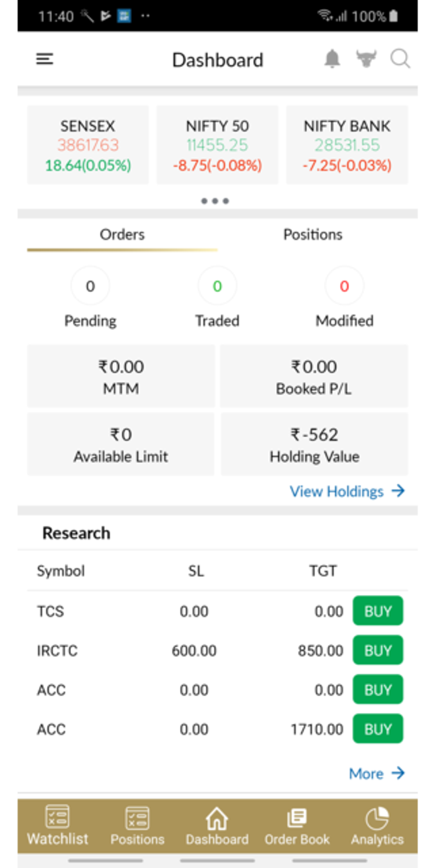The width and height of the screenshot is (434, 868).
Task: Open the NIFTY BANK index card
Action: point(347,145)
